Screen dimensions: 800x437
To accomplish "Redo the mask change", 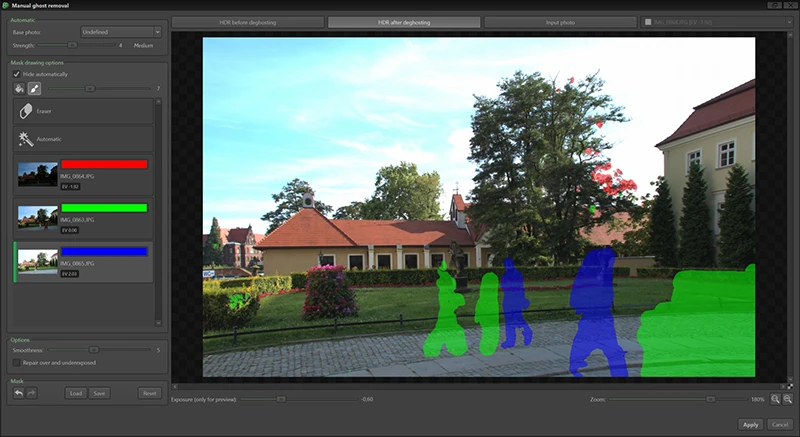I will point(32,393).
